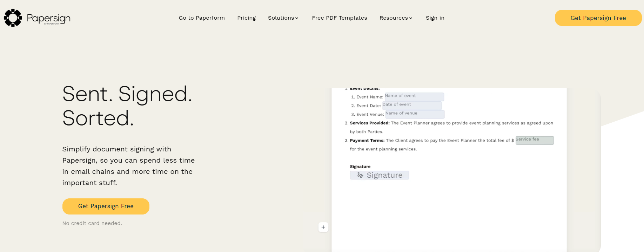Expand the Solutions chevron arrow
644x252 pixels.
[297, 18]
